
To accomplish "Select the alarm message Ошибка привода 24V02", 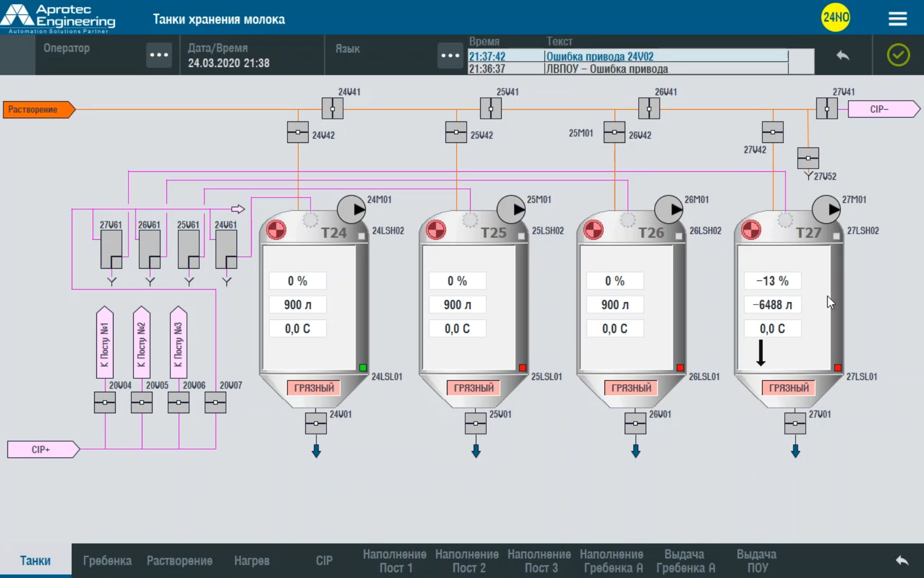I will (601, 56).
